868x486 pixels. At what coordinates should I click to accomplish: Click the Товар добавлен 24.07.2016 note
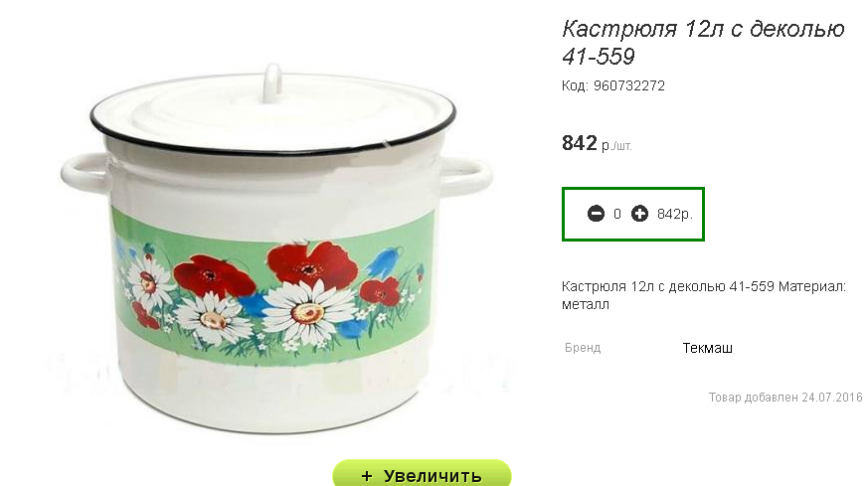tap(784, 397)
